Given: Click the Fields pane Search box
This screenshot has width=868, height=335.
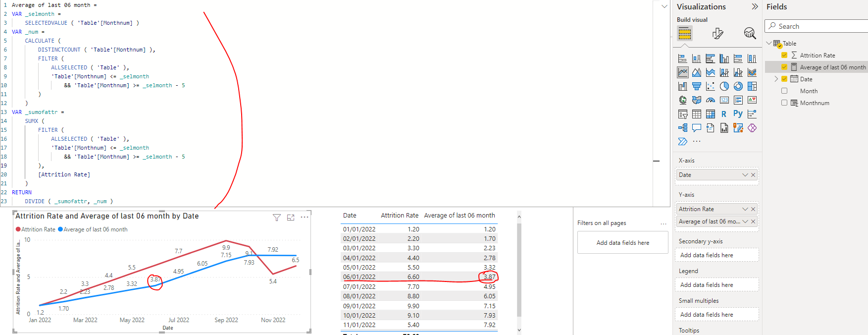Looking at the screenshot, I should (x=817, y=26).
